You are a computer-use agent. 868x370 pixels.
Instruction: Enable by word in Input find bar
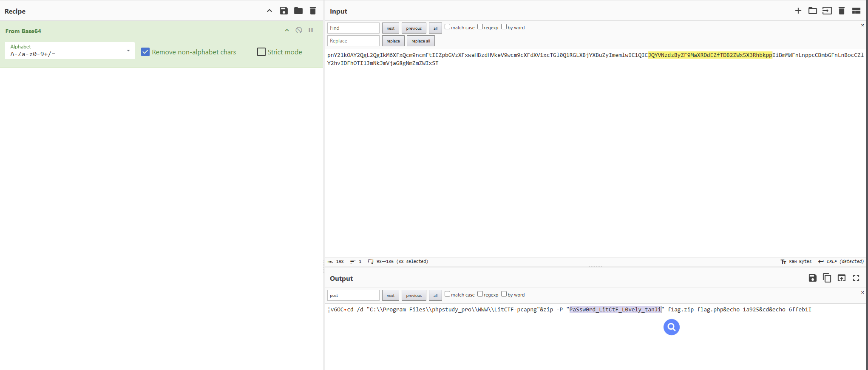(x=504, y=27)
